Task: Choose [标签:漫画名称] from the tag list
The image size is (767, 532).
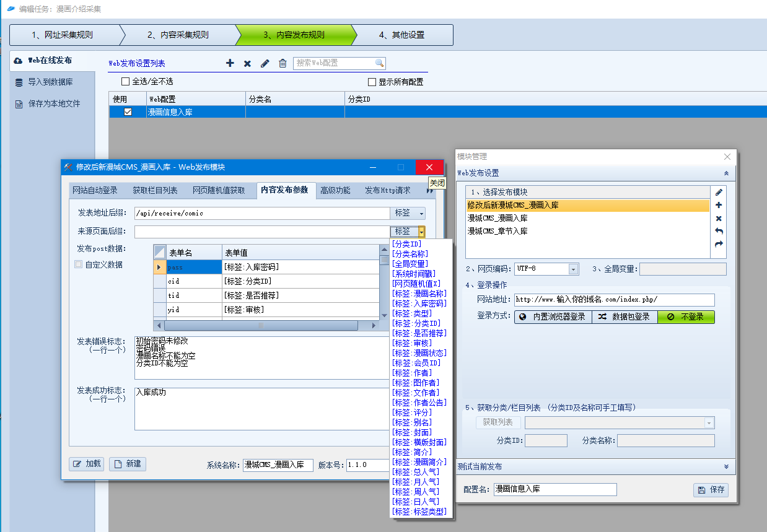Action: tap(419, 294)
